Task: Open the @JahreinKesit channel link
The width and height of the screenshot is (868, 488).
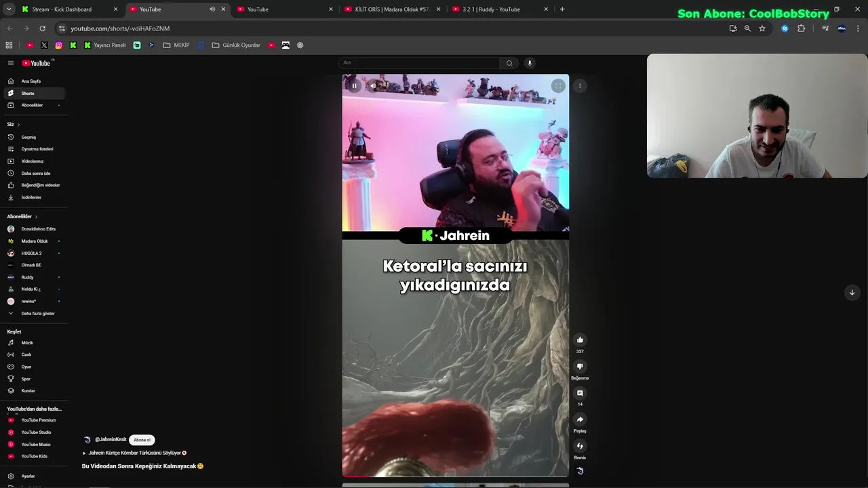Action: click(x=111, y=440)
